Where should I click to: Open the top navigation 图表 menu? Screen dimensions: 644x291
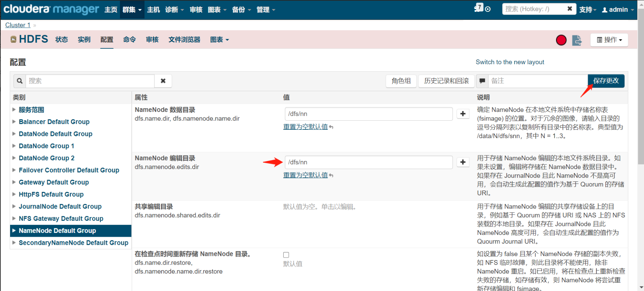[217, 10]
